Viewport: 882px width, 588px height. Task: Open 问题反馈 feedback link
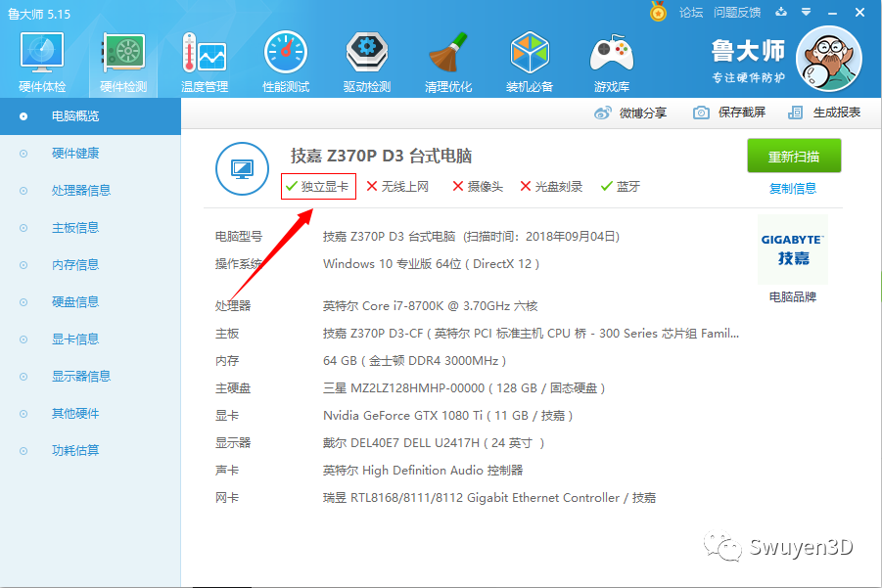(737, 13)
